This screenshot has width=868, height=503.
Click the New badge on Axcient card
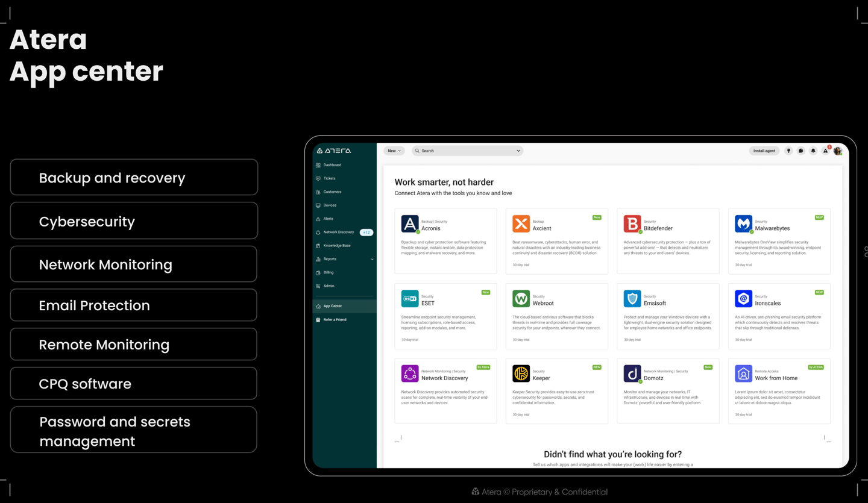click(x=597, y=217)
